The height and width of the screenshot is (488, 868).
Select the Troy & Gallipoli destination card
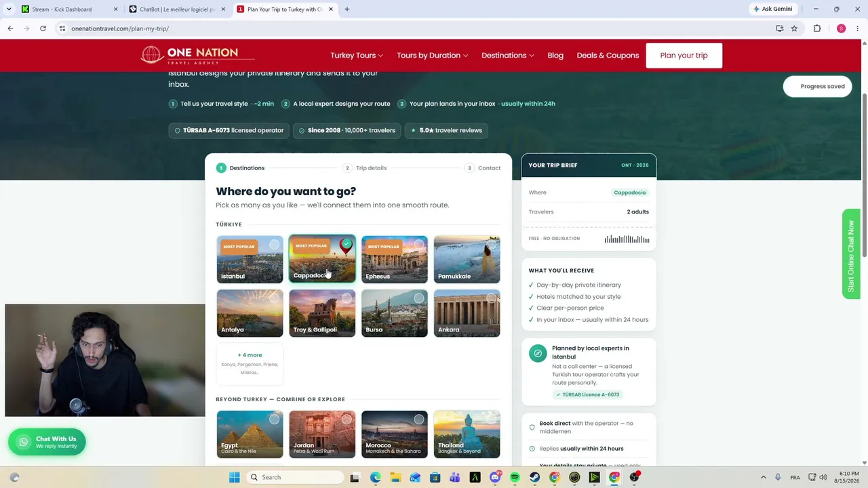coord(322,313)
